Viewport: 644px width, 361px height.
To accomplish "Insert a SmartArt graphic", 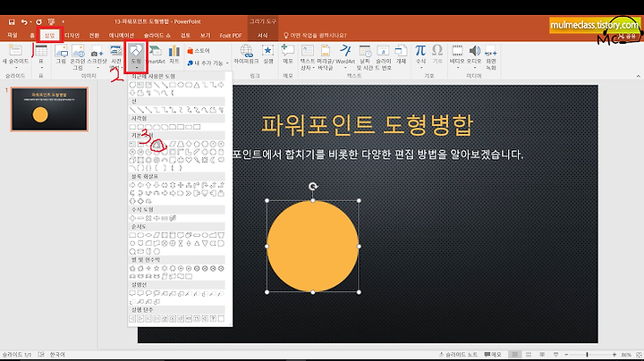I will pyautogui.click(x=156, y=55).
